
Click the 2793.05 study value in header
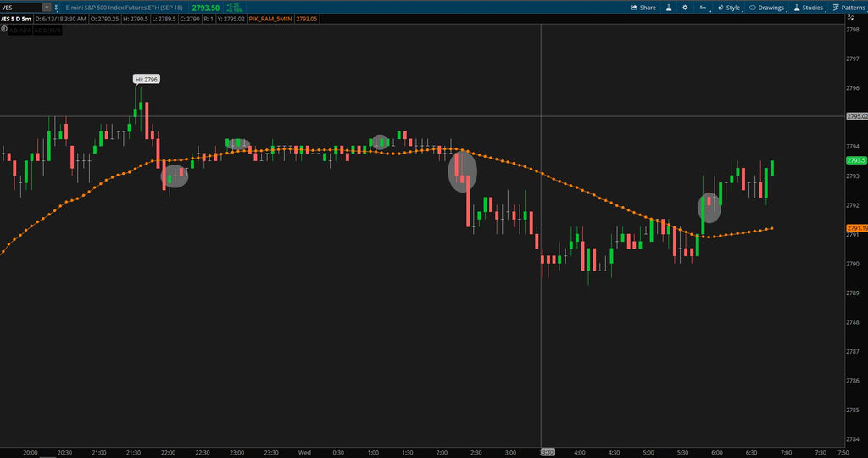click(x=306, y=19)
